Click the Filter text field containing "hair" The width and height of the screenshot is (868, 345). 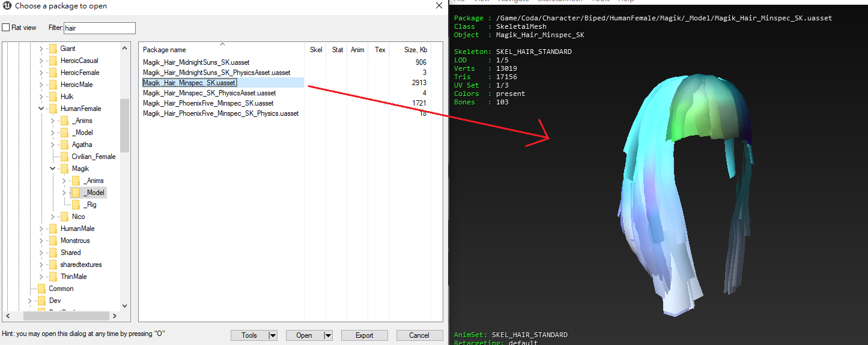pos(100,28)
